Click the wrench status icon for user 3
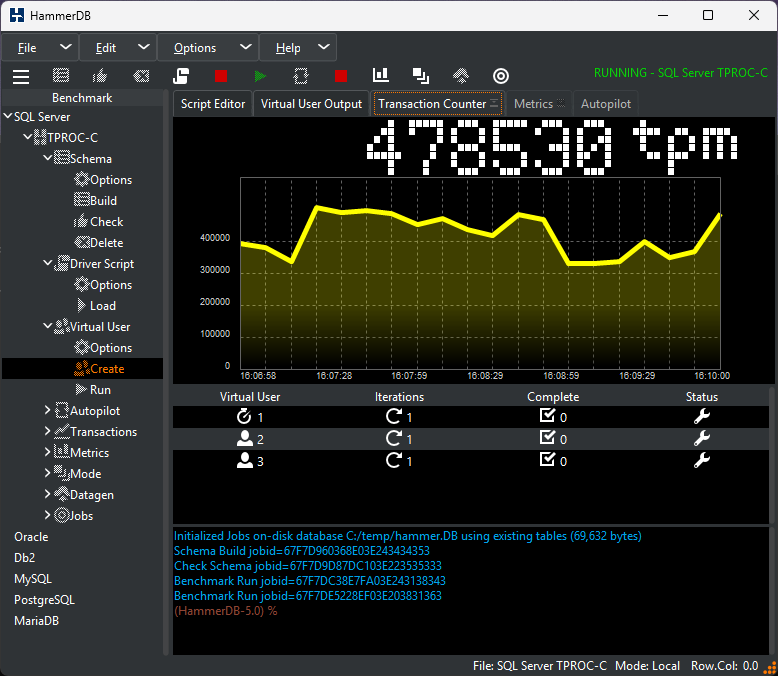 click(x=702, y=460)
